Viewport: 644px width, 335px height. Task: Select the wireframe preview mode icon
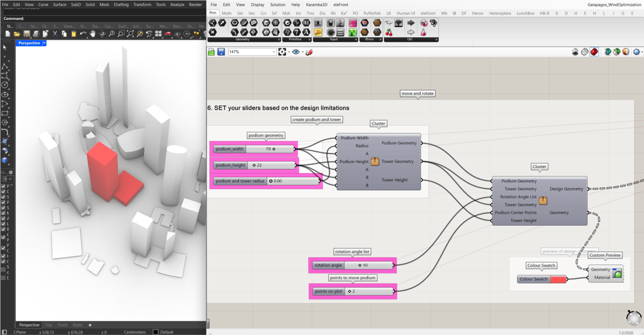coord(585,52)
